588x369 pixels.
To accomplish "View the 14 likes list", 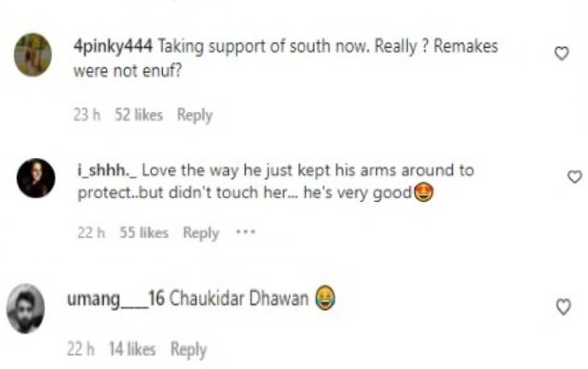I will pos(132,349).
